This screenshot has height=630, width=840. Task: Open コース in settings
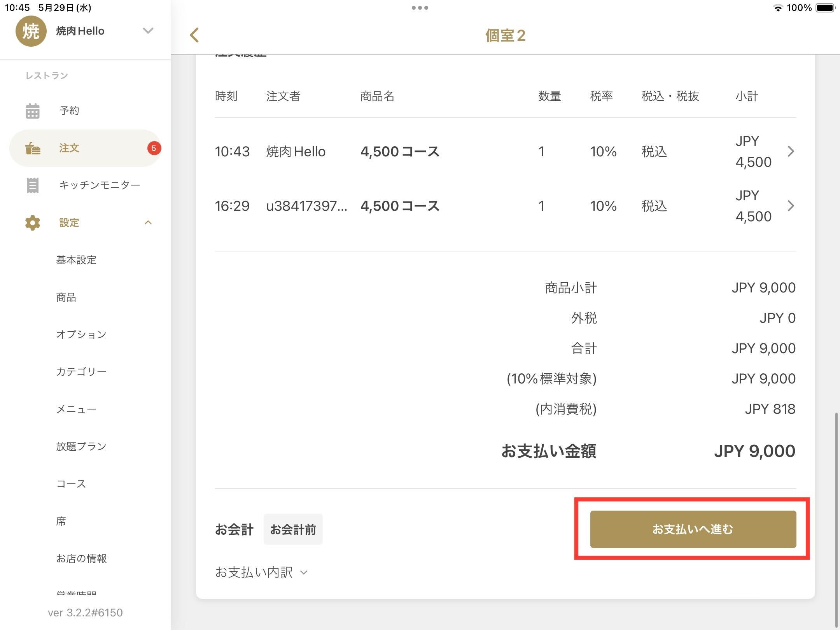pyautogui.click(x=71, y=484)
